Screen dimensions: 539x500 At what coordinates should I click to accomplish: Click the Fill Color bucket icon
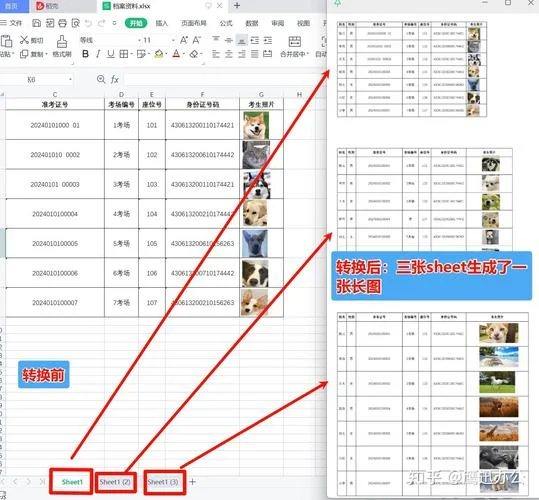158,54
